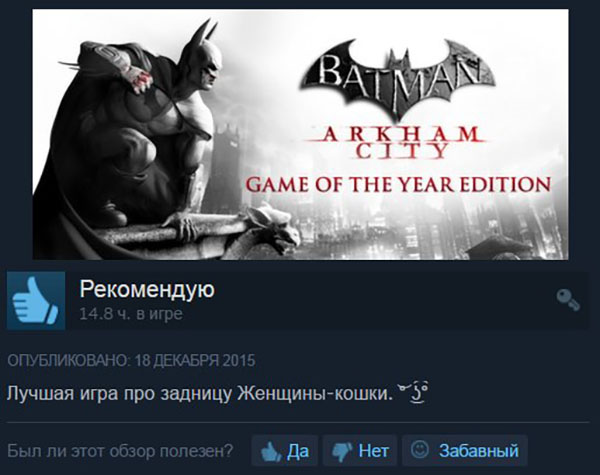Click the thumbs-down icon on the Нет button
Screen dimensions: 600x475
(x=342, y=452)
